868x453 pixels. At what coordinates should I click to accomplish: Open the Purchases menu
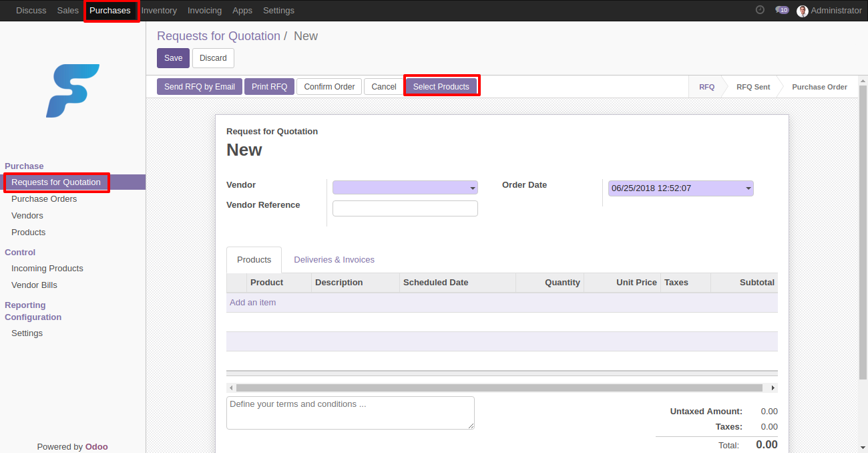click(110, 11)
